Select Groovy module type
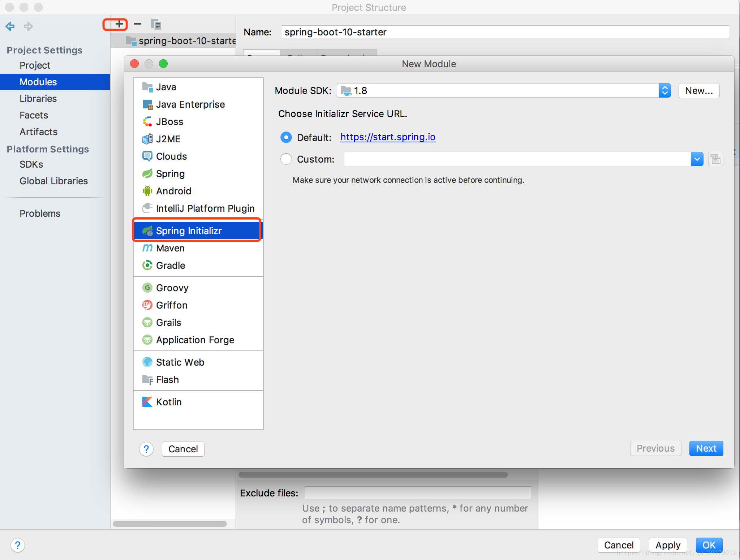The height and width of the screenshot is (560, 740). pos(198,288)
